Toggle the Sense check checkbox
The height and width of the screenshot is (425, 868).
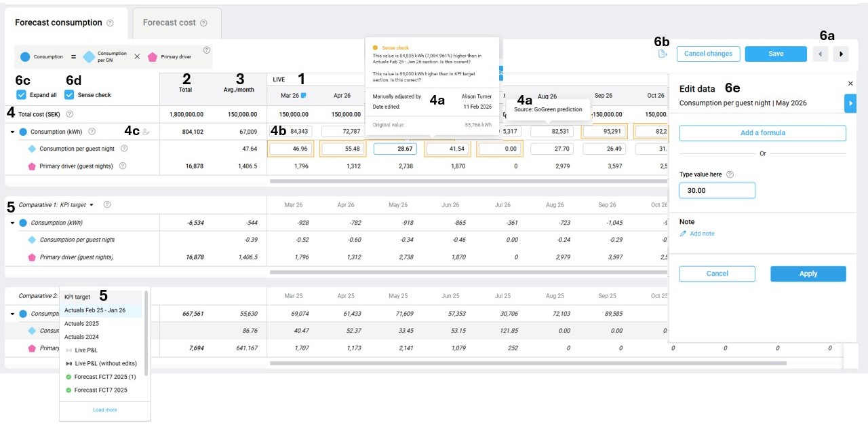pyautogui.click(x=69, y=95)
